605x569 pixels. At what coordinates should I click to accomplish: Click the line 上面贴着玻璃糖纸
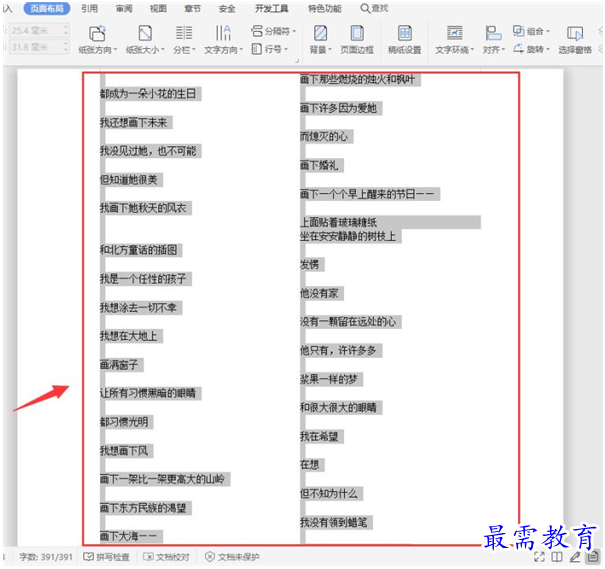(338, 222)
